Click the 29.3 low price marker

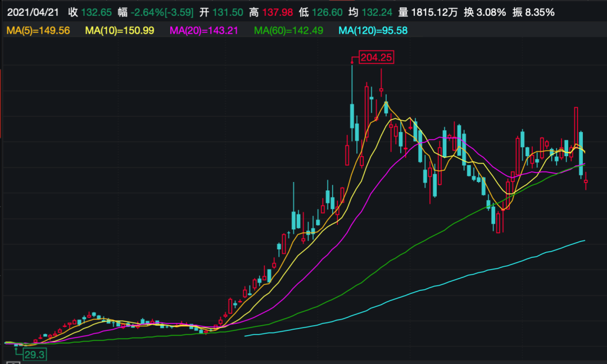(x=34, y=356)
